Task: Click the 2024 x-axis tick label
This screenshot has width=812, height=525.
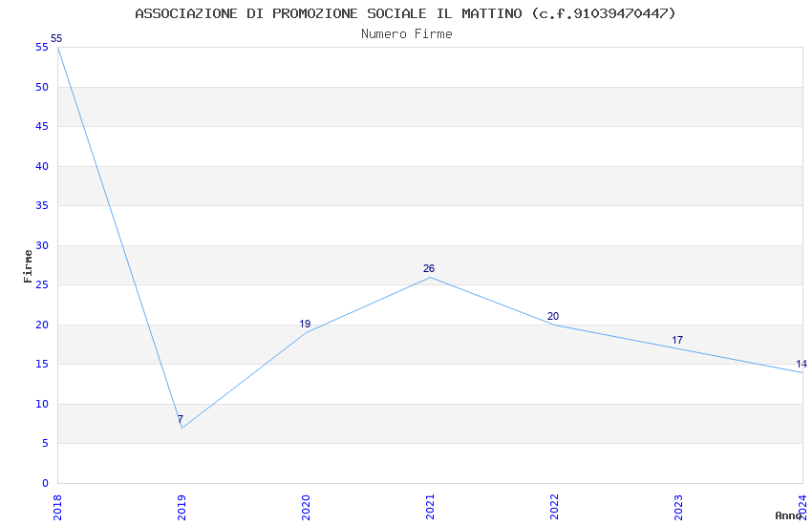Action: point(802,508)
